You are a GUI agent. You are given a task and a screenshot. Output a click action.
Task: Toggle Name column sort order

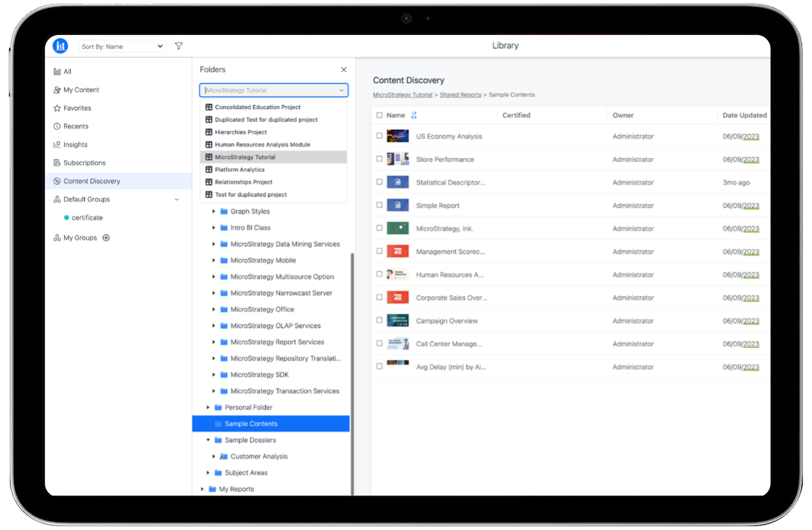click(x=414, y=115)
